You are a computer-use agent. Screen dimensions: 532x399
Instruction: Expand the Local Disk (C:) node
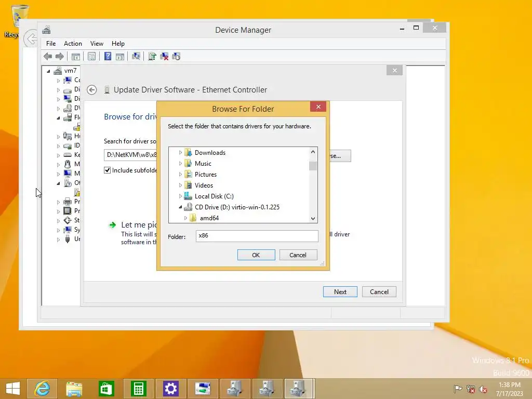[x=180, y=196]
